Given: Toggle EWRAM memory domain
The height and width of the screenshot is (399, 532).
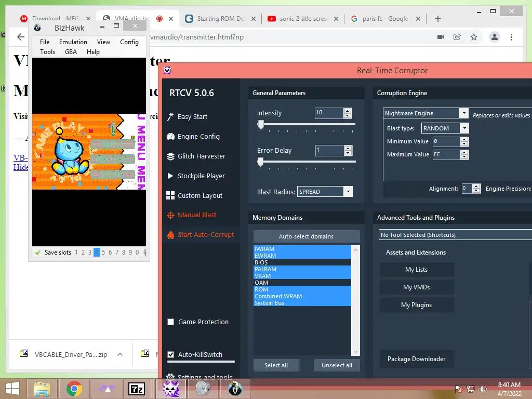Looking at the screenshot, I should coord(302,256).
